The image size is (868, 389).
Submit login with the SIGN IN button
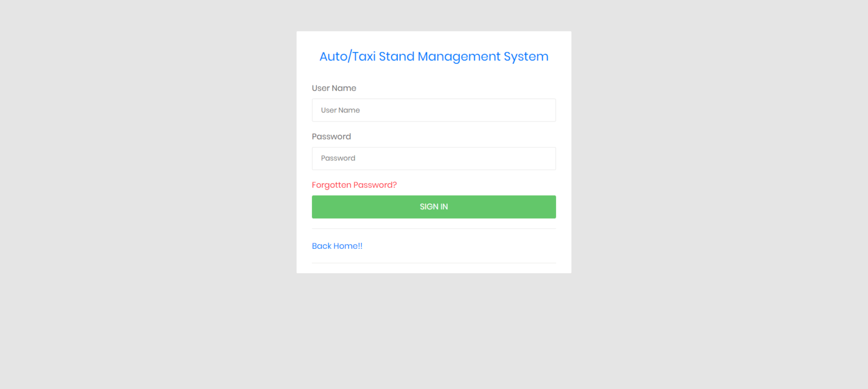pyautogui.click(x=434, y=206)
